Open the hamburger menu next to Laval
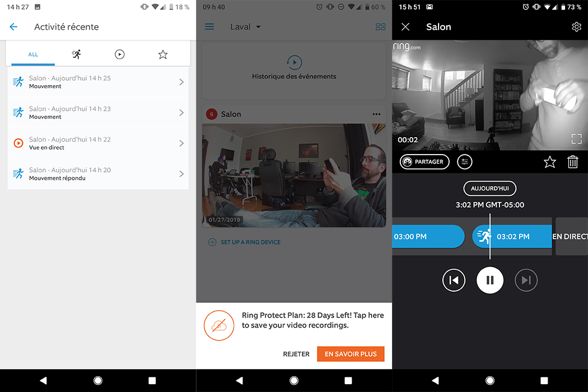Image resolution: width=588 pixels, height=392 pixels. [209, 27]
